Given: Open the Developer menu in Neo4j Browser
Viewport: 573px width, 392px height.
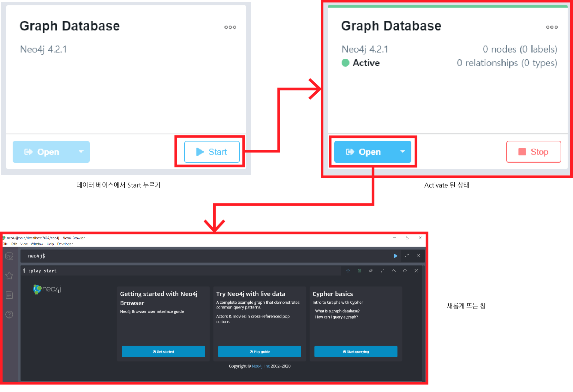Looking at the screenshot, I should [65, 244].
